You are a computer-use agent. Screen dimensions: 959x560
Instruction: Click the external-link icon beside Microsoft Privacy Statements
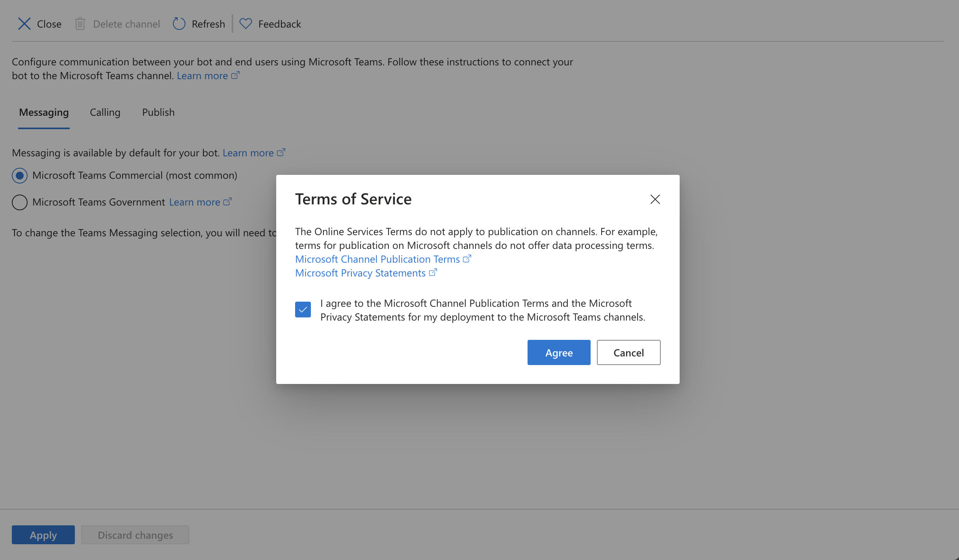pos(433,272)
